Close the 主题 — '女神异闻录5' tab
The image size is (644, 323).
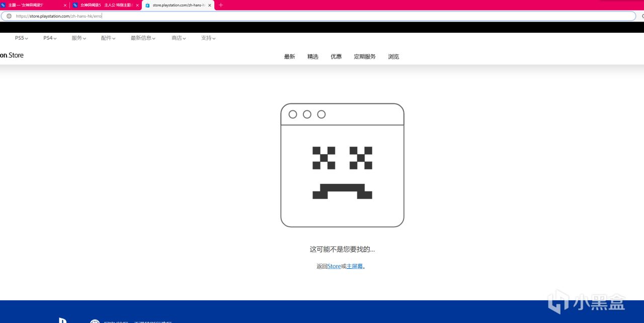click(65, 5)
